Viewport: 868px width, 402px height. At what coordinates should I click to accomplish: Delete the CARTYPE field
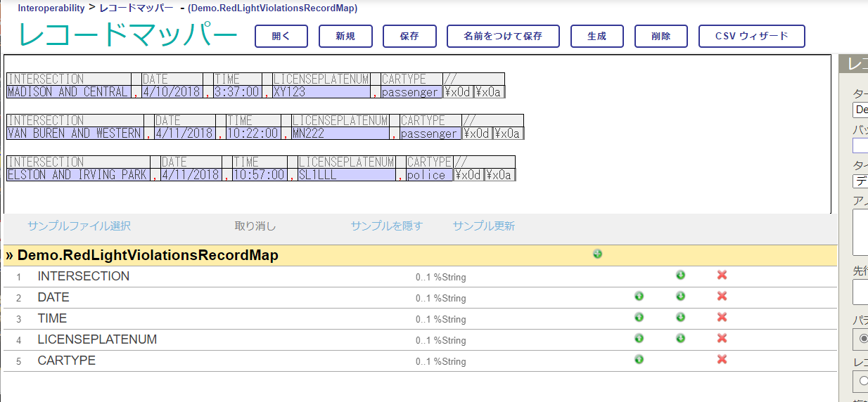coord(722,360)
